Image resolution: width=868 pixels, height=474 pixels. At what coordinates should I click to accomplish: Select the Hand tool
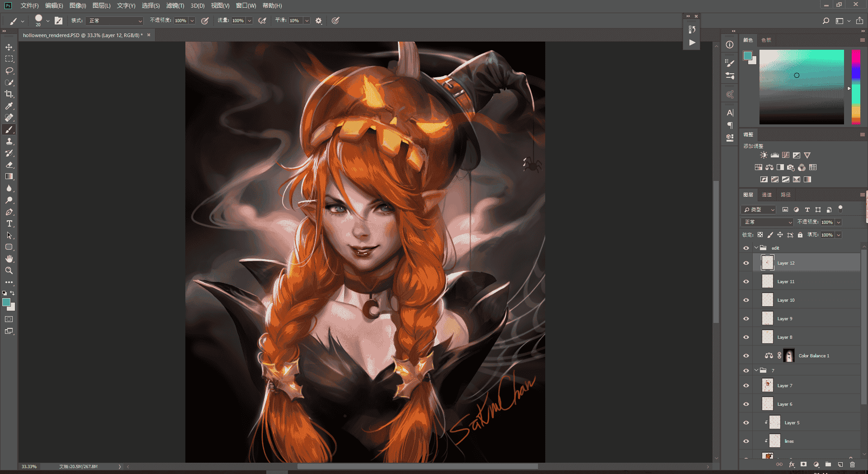point(9,259)
